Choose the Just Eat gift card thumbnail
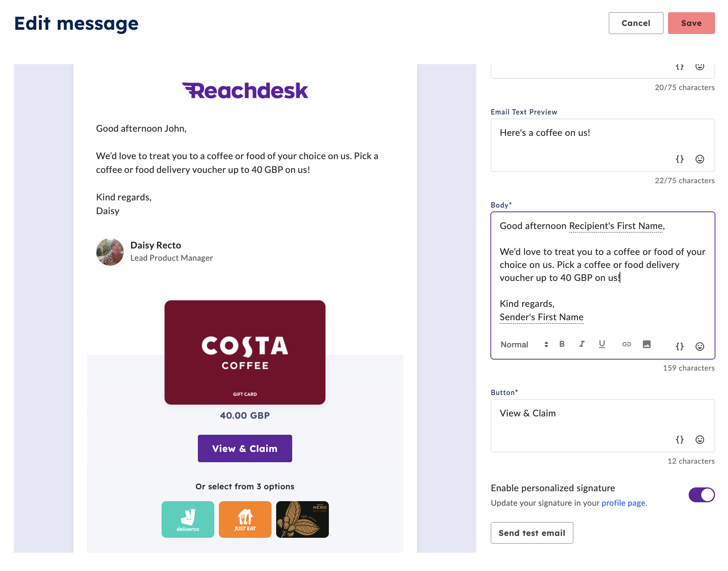The height and width of the screenshot is (571, 728). coord(245,519)
